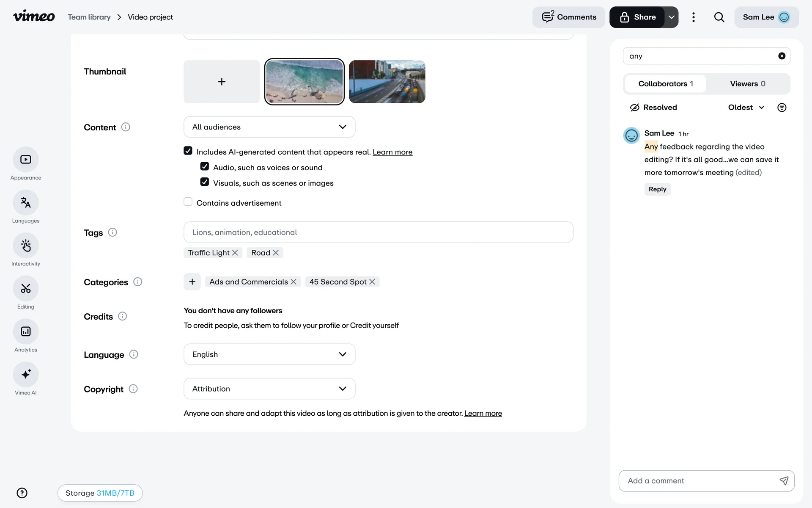Open the three-dot more options menu
The height and width of the screenshot is (508, 812).
[693, 17]
